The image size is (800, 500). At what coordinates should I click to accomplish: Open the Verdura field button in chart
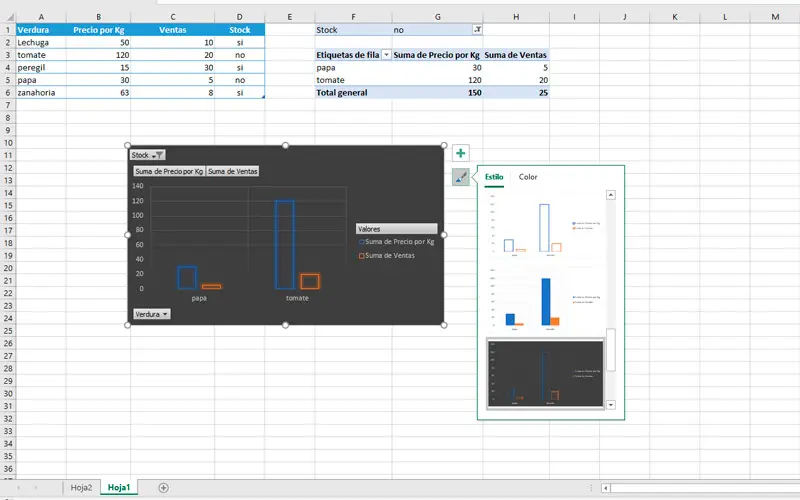[x=152, y=314]
